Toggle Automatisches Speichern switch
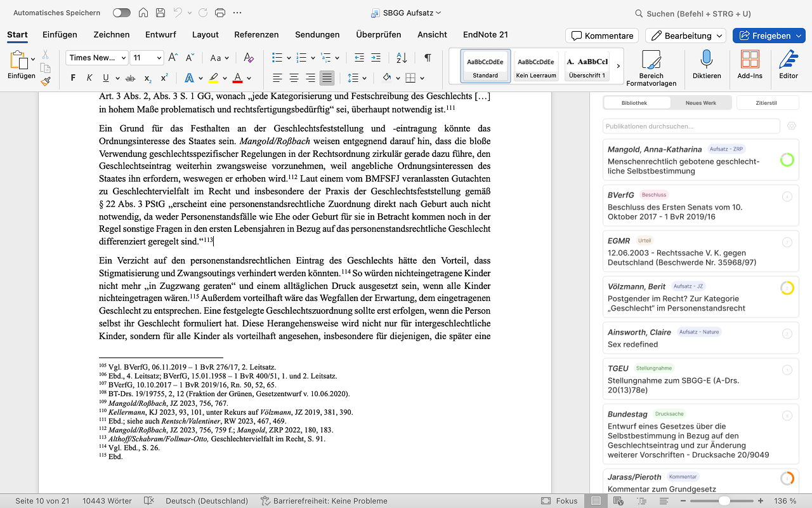This screenshot has width=812, height=508. pos(121,13)
